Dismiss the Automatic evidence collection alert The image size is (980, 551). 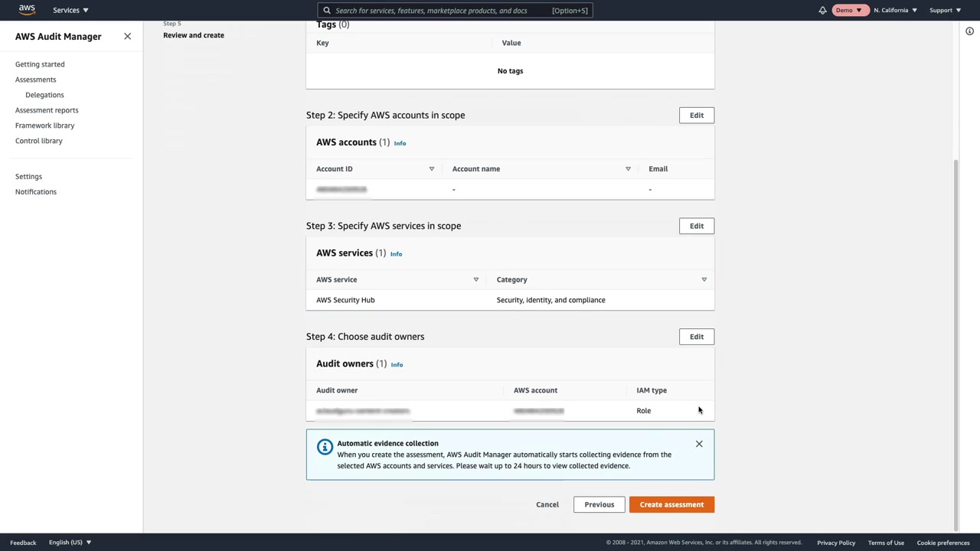pos(699,444)
